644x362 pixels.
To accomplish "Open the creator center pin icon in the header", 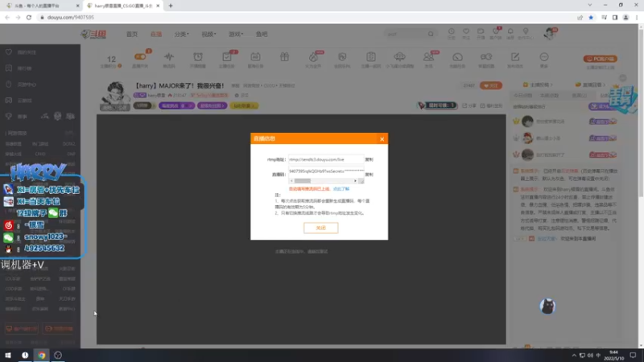I will (x=526, y=33).
